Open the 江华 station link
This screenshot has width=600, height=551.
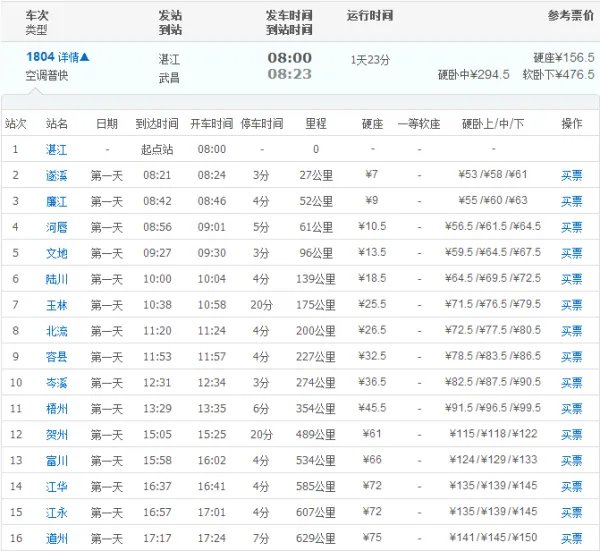(x=57, y=486)
